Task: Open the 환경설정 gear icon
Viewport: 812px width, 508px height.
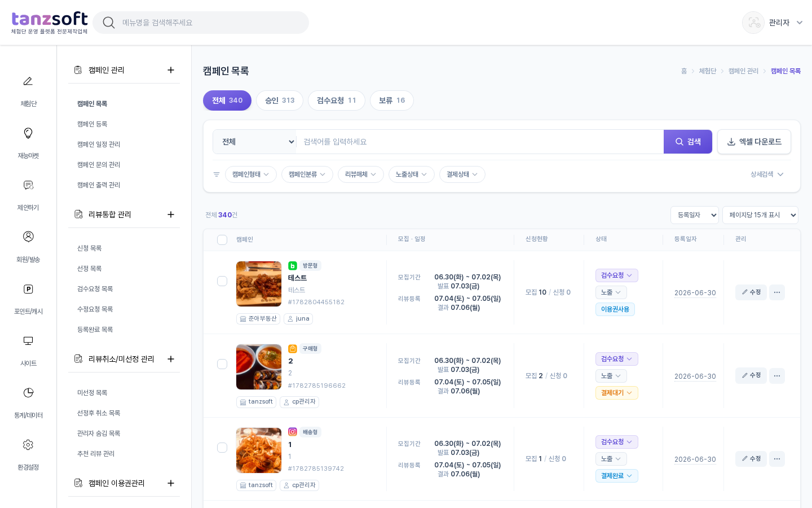Action: [28, 445]
